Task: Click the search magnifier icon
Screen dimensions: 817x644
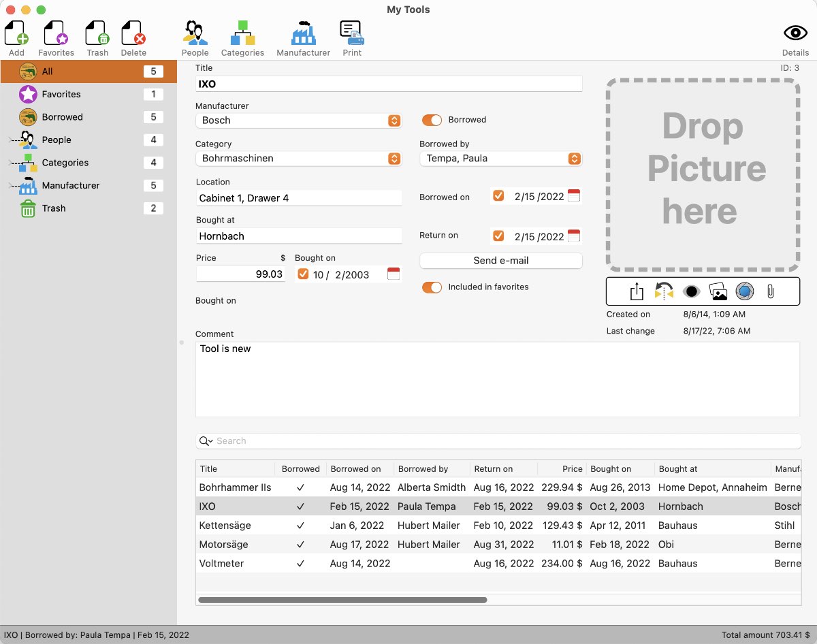Action: point(206,441)
